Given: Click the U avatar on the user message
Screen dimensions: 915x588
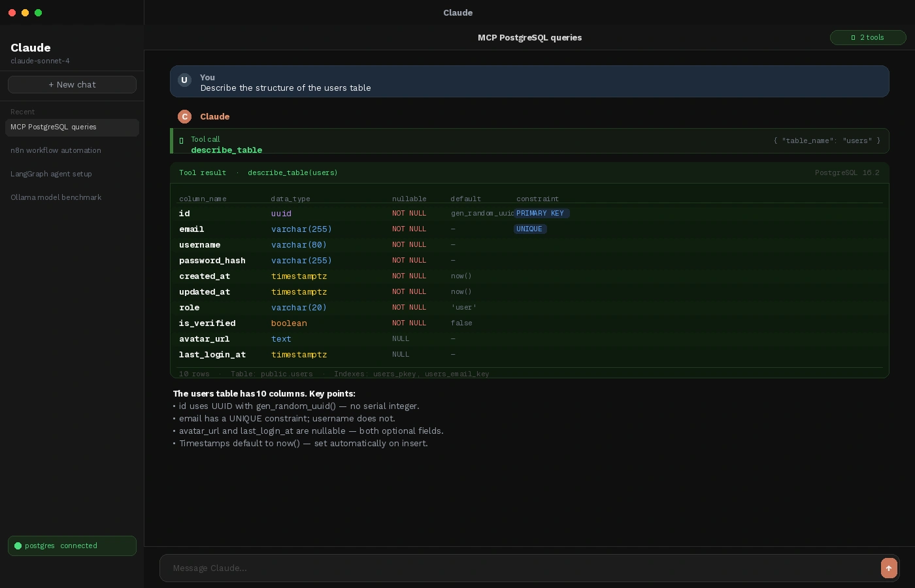Looking at the screenshot, I should pos(185,80).
